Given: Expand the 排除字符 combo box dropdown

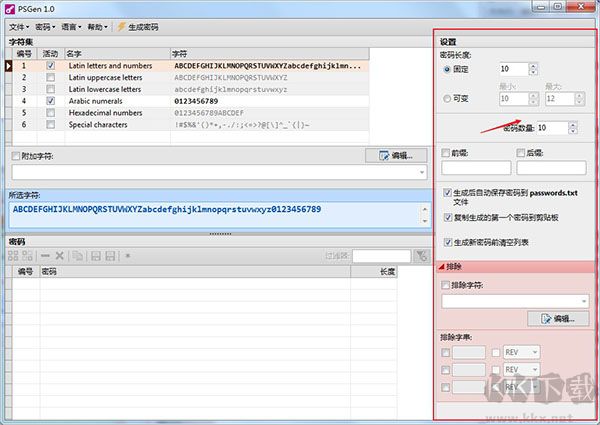Looking at the screenshot, I should point(584,301).
